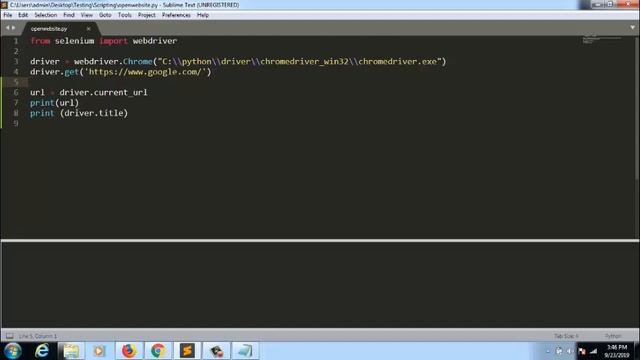Click the action center flag tray icon
The height and width of the screenshot is (360, 640).
(582, 351)
